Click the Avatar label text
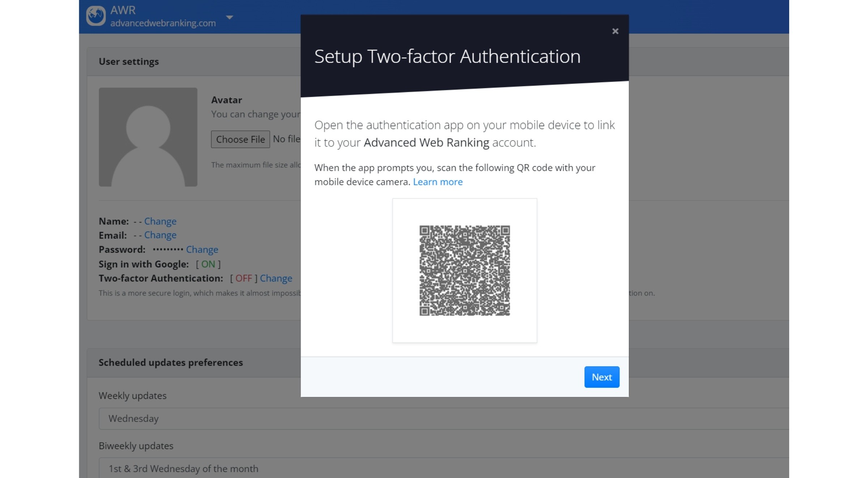The image size is (868, 478). 226,100
